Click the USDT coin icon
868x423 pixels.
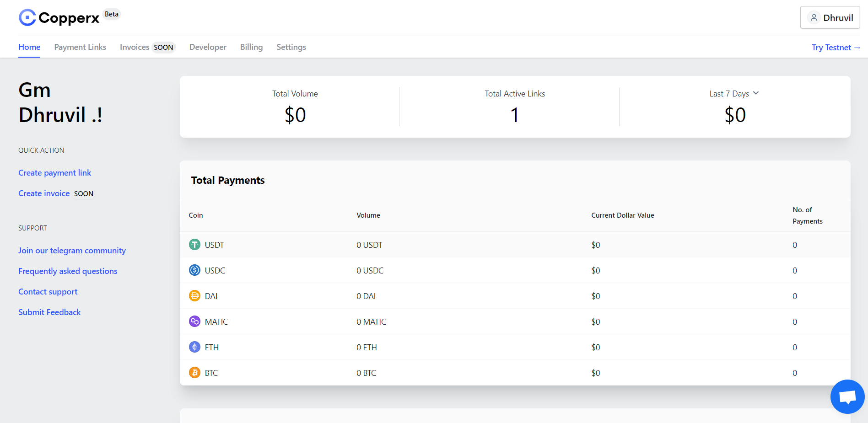(x=194, y=245)
